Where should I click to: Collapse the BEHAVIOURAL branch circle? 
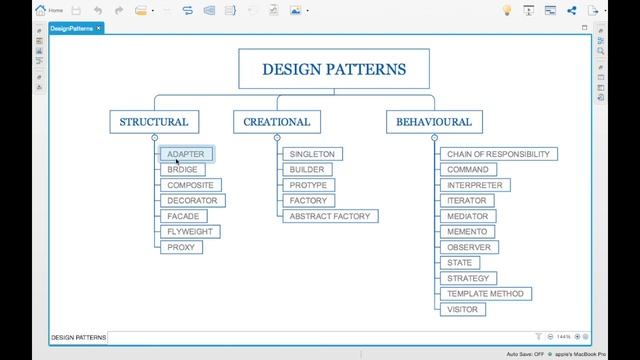coord(434,138)
